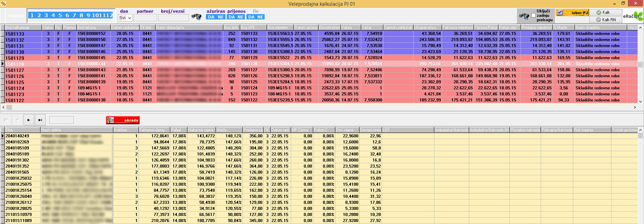Click the Fakturna cijena column header
Viewport: 644px width, 224px height.
click(x=154, y=130)
